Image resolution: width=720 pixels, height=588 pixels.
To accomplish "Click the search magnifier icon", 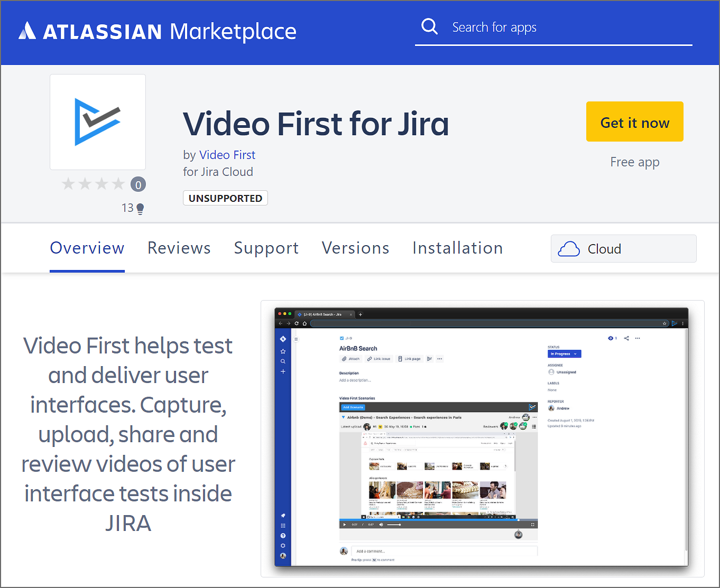I will (429, 26).
